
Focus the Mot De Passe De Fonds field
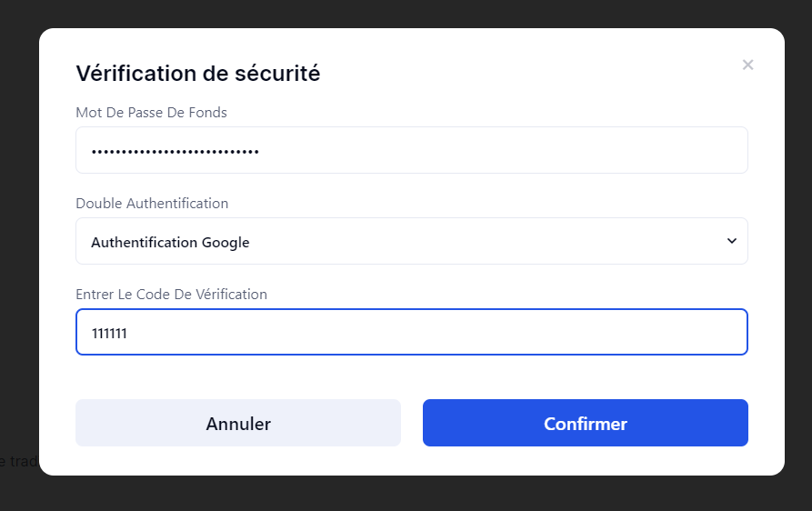[411, 150]
